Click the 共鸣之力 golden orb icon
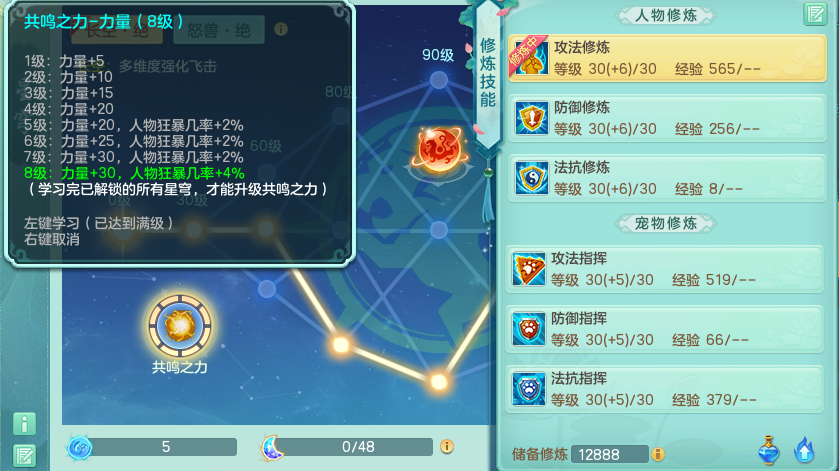Screen dimensions: 839x471 tap(180, 325)
